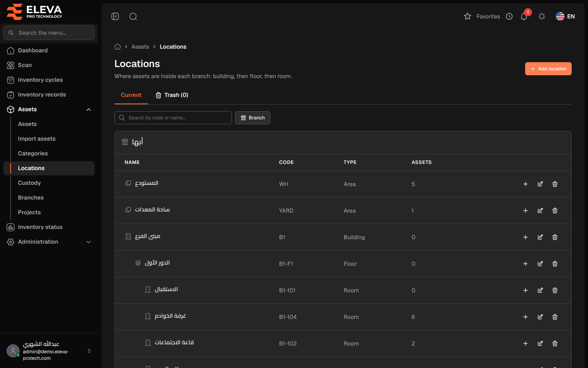The height and width of the screenshot is (368, 588).
Task: Collapse Assets sidebar group chevron
Action: (89, 110)
